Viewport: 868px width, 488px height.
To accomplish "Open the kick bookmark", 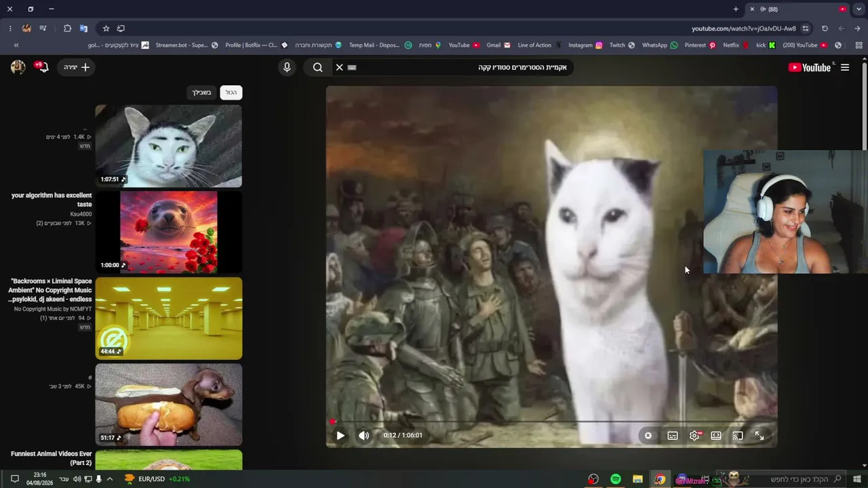I will point(766,45).
